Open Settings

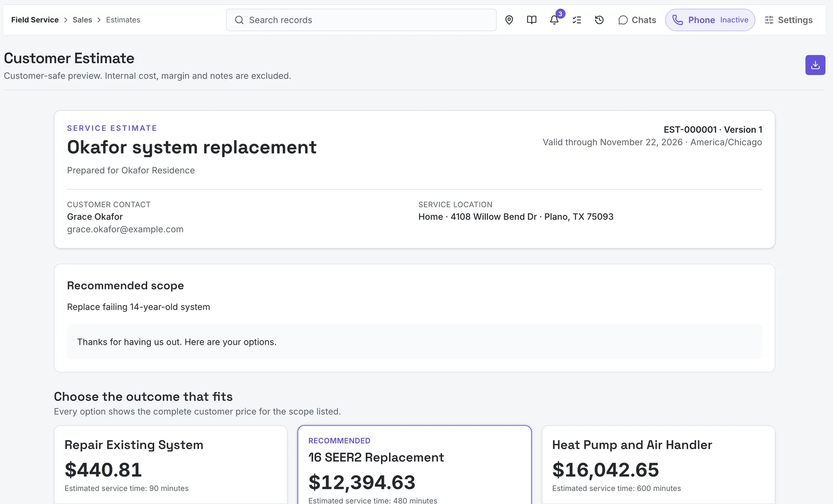[788, 20]
